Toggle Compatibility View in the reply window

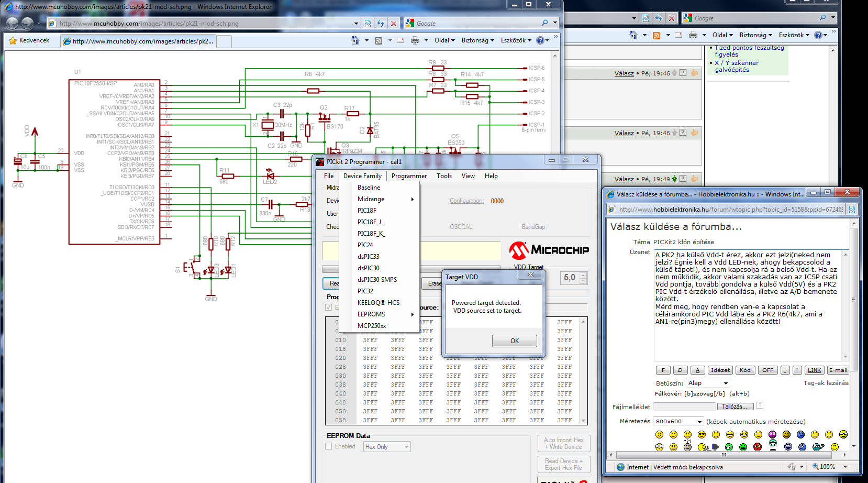point(852,210)
